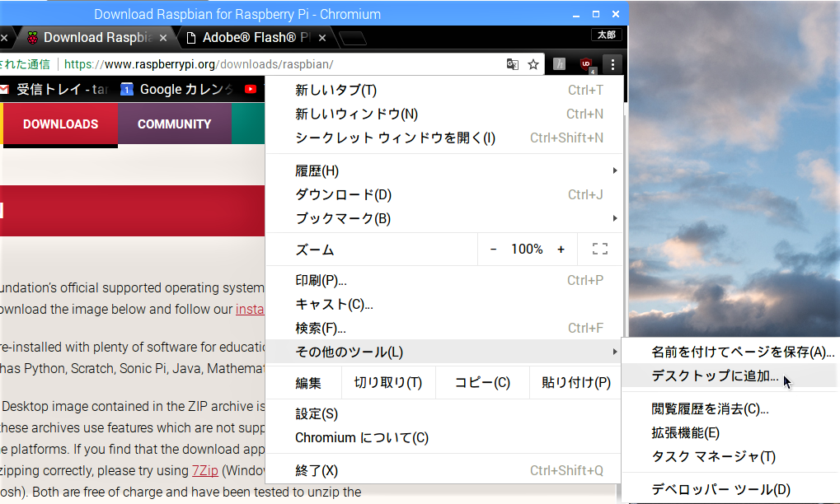Expand the ブックマーク(B) submenu
The image size is (840, 504).
444,218
